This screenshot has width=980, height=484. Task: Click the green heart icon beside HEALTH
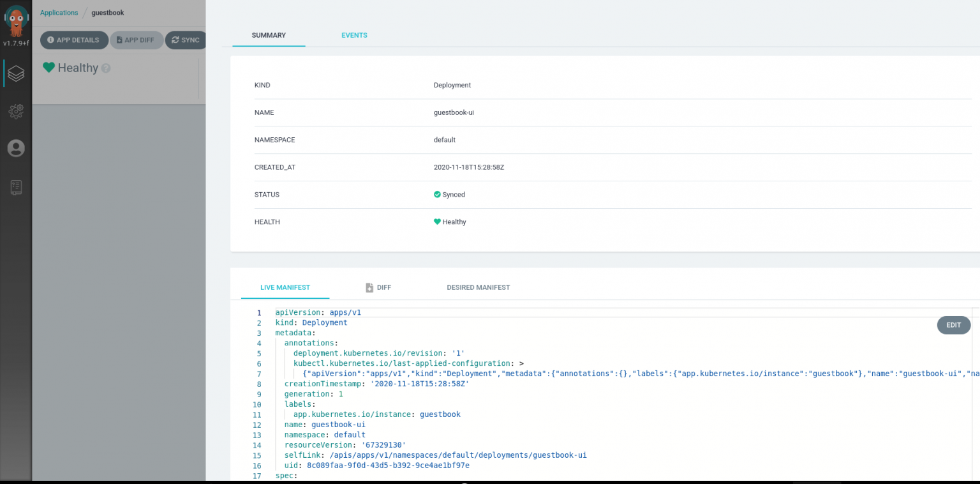[438, 222]
